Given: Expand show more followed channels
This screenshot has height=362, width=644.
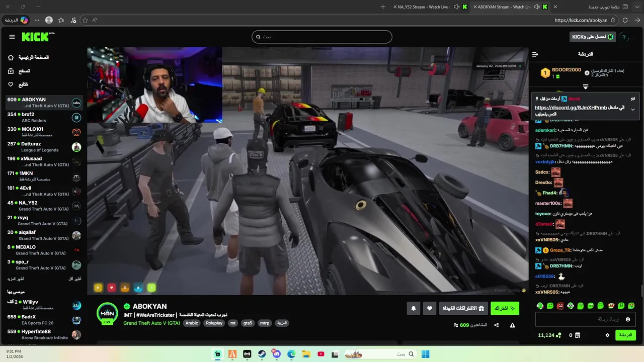Looking at the screenshot, I should coord(16,279).
